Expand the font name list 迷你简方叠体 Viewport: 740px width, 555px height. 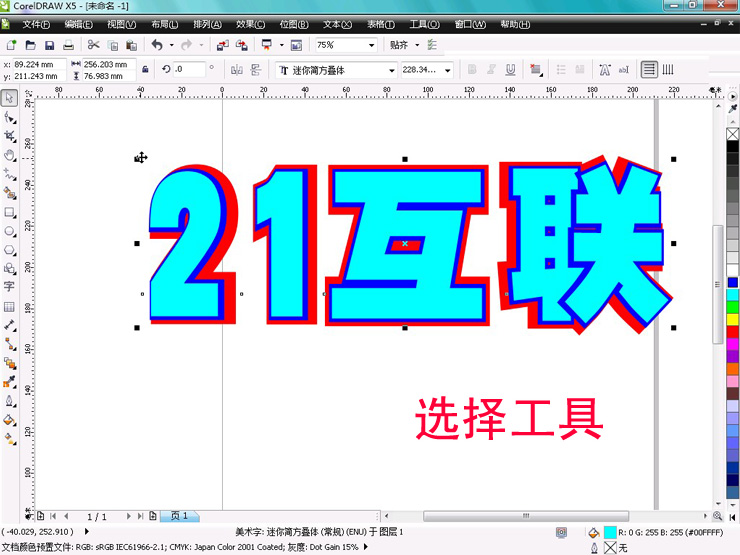coord(391,70)
